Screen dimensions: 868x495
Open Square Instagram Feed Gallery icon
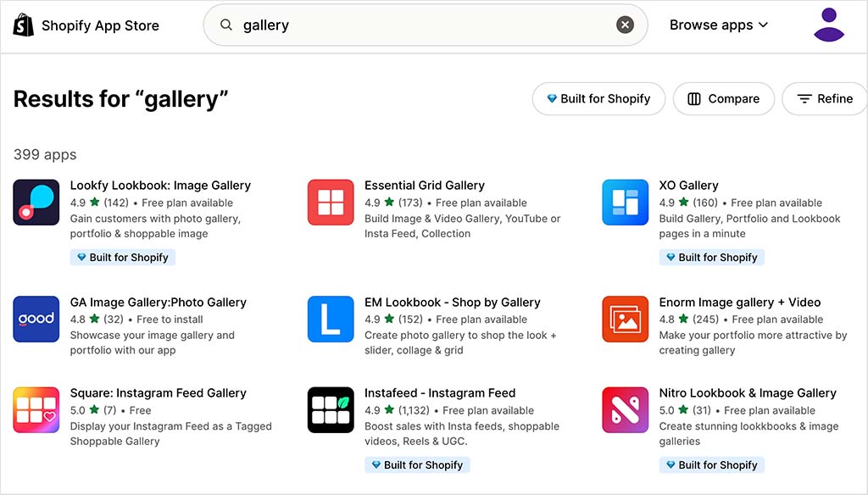click(36, 410)
